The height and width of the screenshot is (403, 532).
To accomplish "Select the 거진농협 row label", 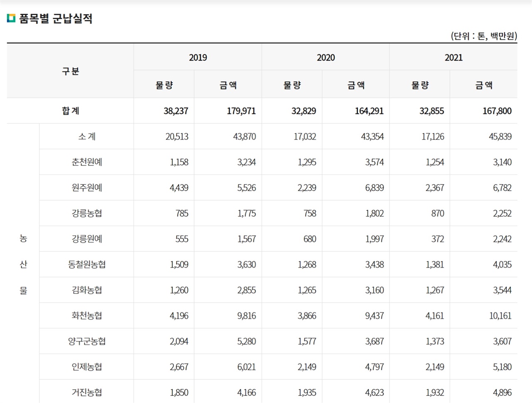I will [87, 392].
